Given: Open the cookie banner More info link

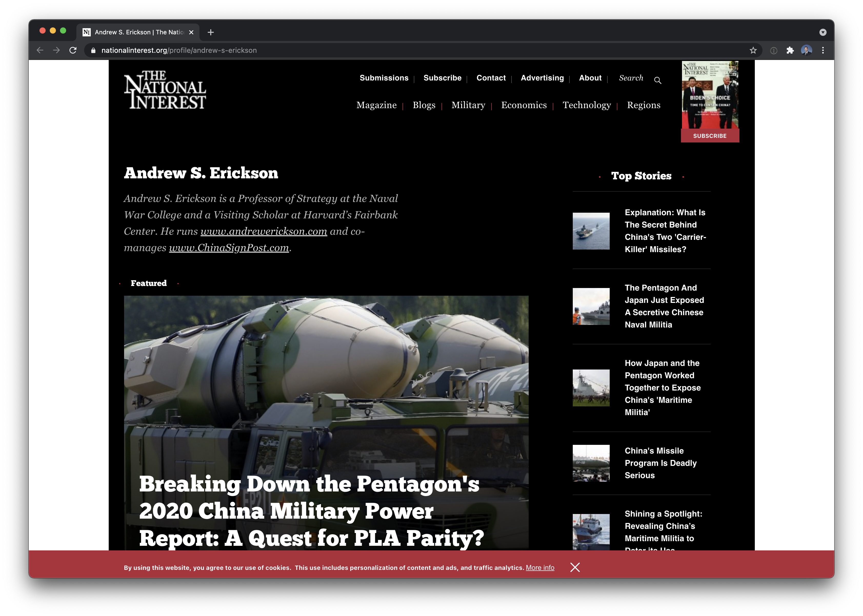Looking at the screenshot, I should pos(540,568).
